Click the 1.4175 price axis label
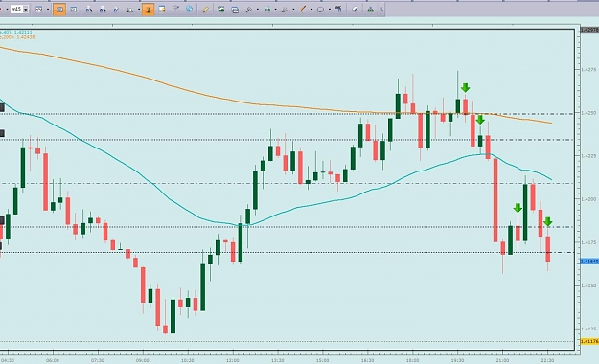599x364 pixels. coord(588,242)
